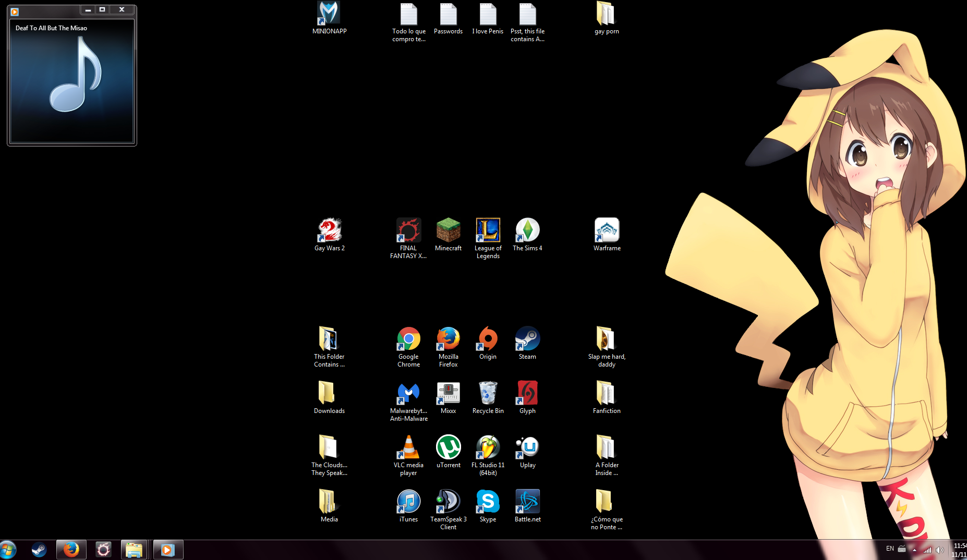Click the on-screen keyboard tray icon
The image size is (967, 560).
click(902, 549)
